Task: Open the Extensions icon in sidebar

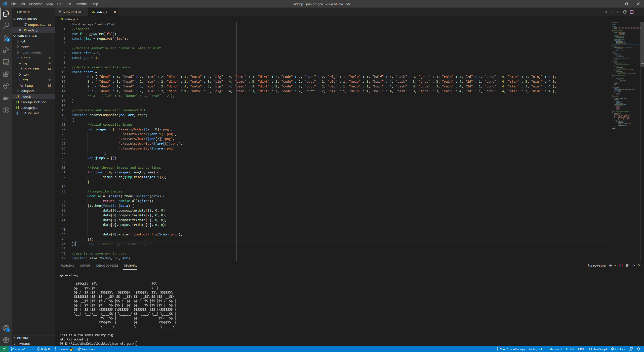Action: tap(6, 74)
